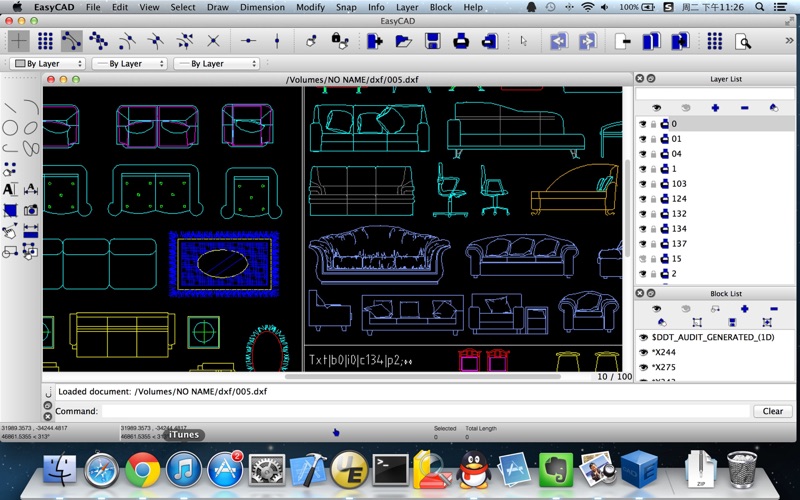Open Google Chrome from the dock
This screenshot has height=500, width=800.
pyautogui.click(x=142, y=470)
